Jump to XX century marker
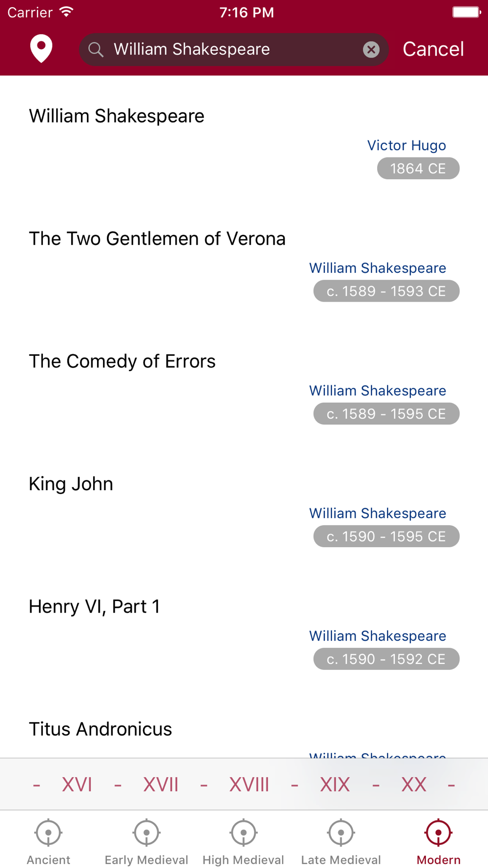The image size is (488, 868). click(x=414, y=785)
